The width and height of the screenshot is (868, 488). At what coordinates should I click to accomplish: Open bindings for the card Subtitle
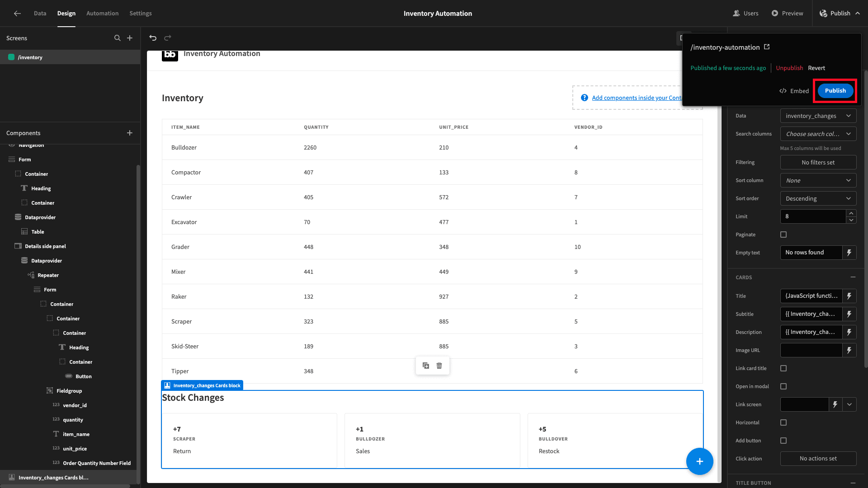[849, 314]
